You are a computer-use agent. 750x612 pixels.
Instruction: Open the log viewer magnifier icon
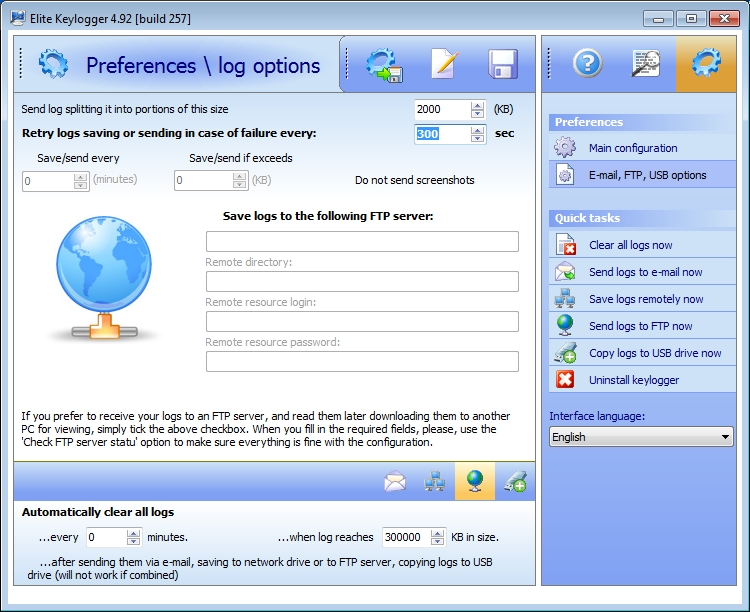(x=646, y=64)
